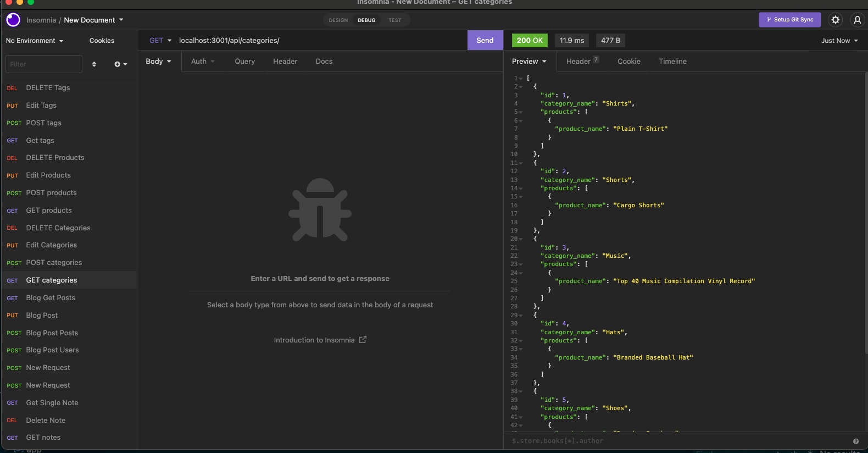Open the Auth dropdown
This screenshot has width=868, height=453.
click(203, 62)
